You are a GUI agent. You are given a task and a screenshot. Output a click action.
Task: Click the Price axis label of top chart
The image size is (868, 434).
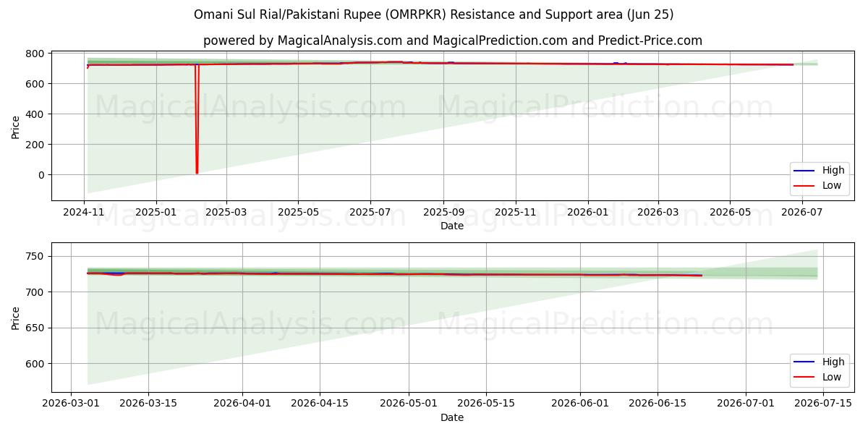pos(16,127)
